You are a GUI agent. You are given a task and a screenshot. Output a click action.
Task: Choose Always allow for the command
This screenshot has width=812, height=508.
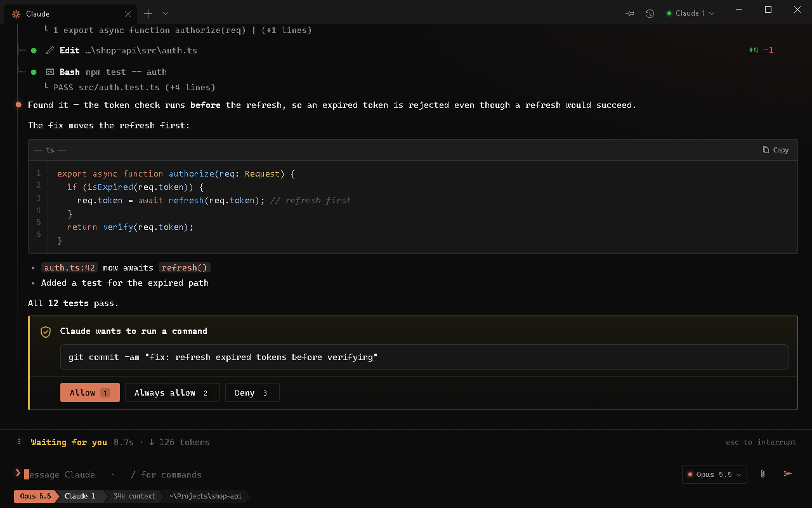coord(173,392)
